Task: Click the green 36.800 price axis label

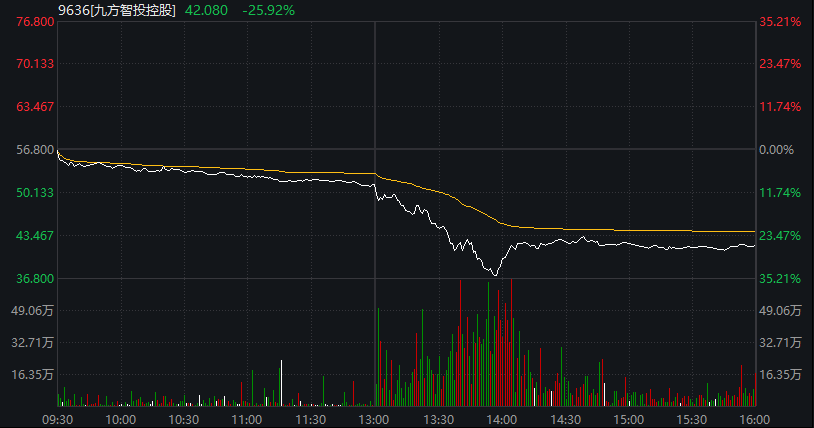Action: click(28, 278)
